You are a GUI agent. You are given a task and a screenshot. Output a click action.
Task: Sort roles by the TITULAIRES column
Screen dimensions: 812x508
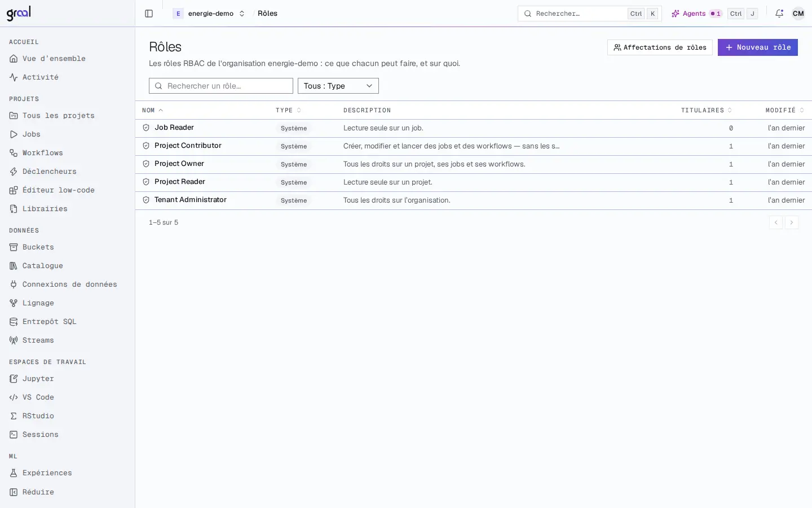tap(707, 110)
